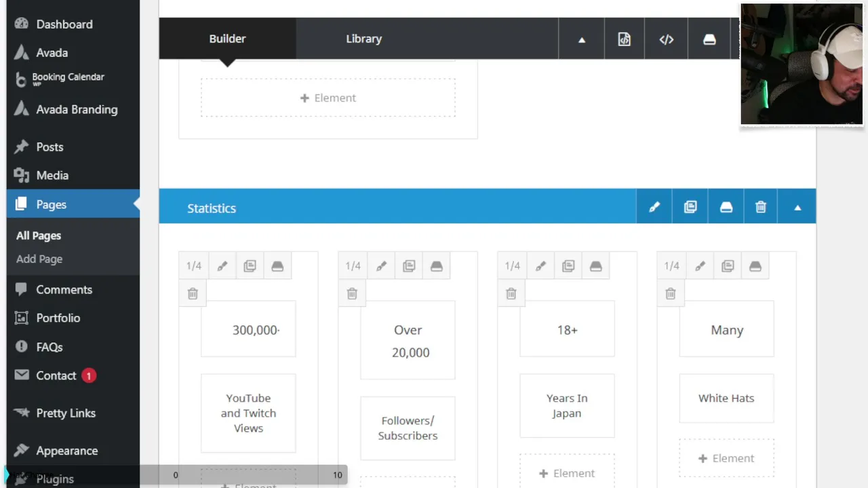Select the 300,000 element

[x=248, y=329]
